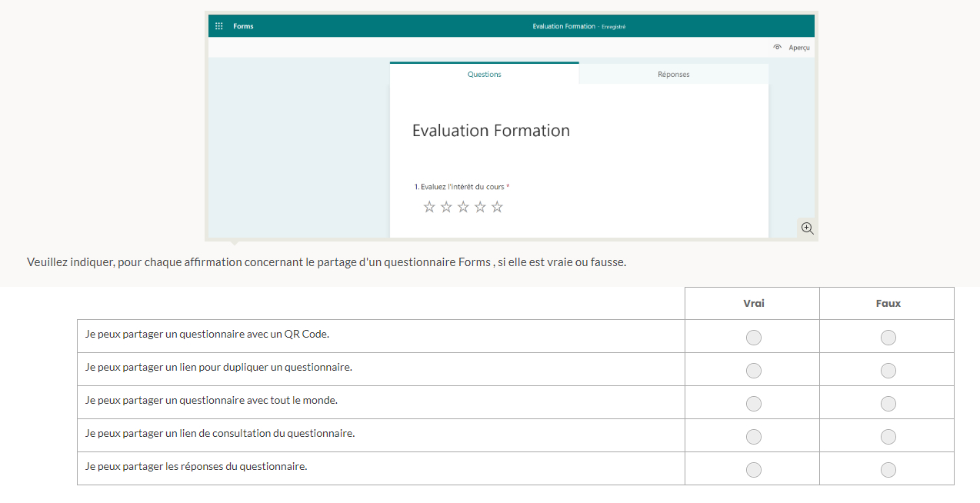Image resolution: width=980 pixels, height=503 pixels.
Task: Click the Aperçu eye icon
Action: pyautogui.click(x=778, y=48)
